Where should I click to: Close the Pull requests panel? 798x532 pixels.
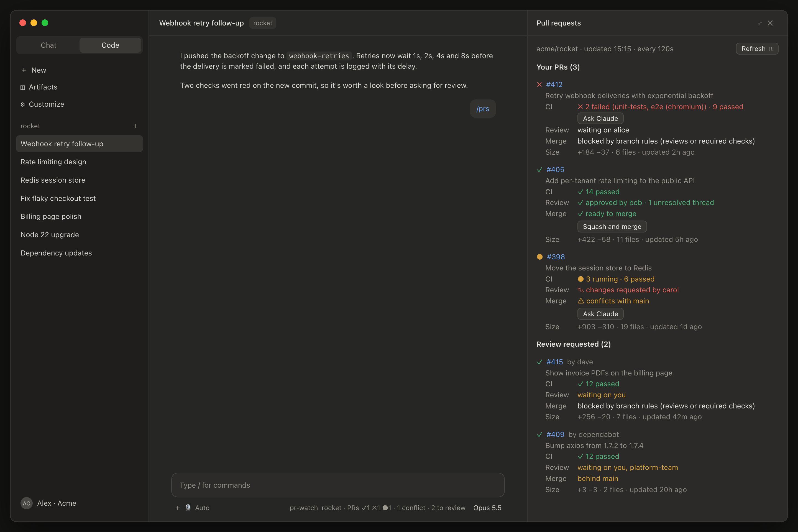[x=770, y=23]
